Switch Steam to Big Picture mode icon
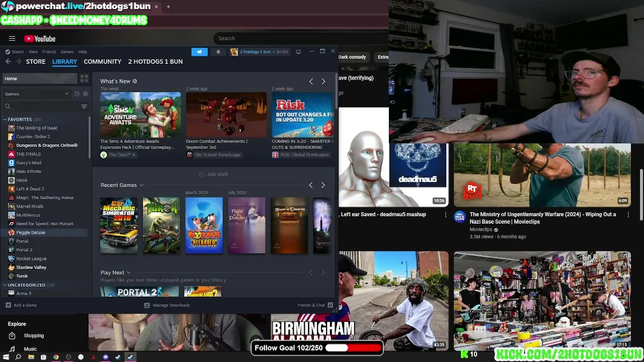Image resolution: width=644 pixels, height=362 pixels. pos(298,52)
